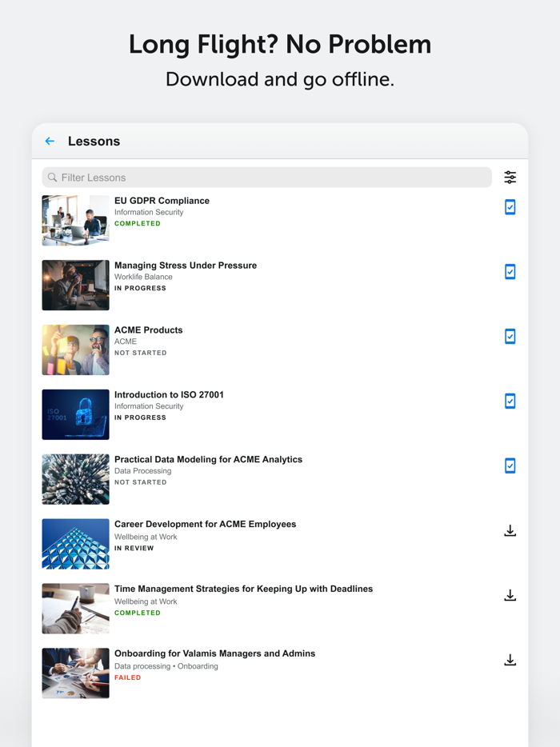Open Onboarding for Valamis thumbnail
Image resolution: width=560 pixels, height=747 pixels.
75,673
